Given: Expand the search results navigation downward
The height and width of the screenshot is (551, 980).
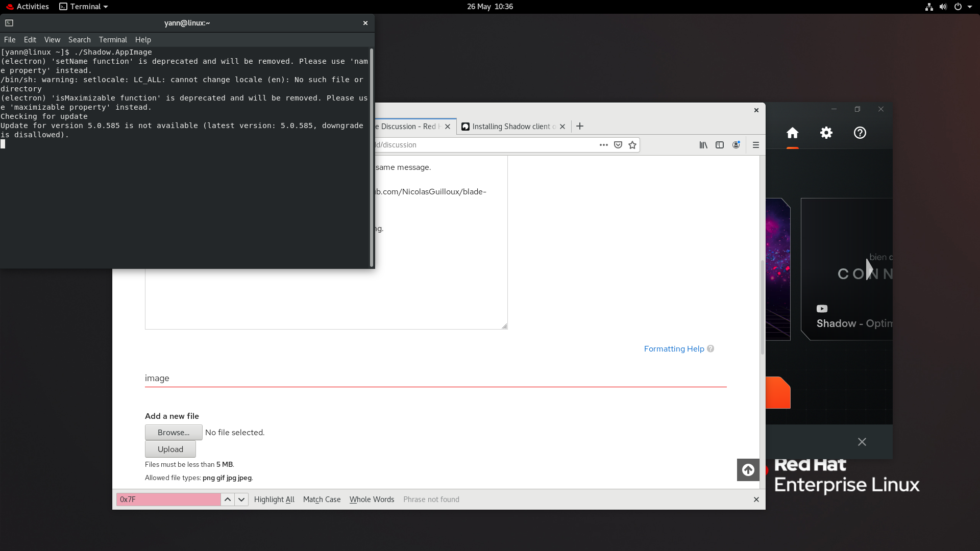Looking at the screenshot, I should tap(241, 499).
